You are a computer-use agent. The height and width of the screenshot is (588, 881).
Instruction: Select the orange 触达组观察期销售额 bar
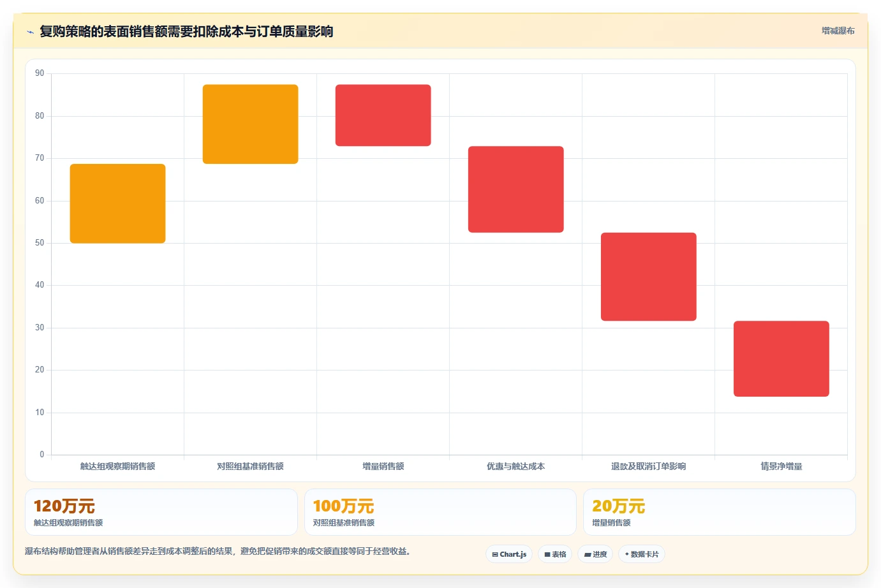point(117,203)
